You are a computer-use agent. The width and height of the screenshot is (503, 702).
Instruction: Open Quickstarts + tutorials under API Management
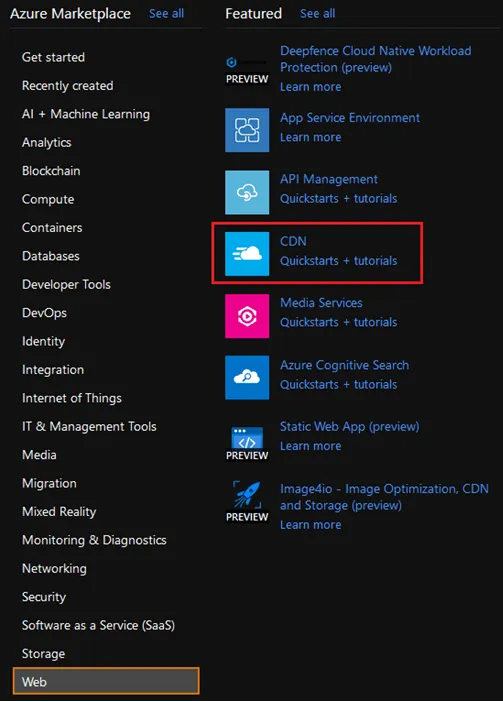338,198
